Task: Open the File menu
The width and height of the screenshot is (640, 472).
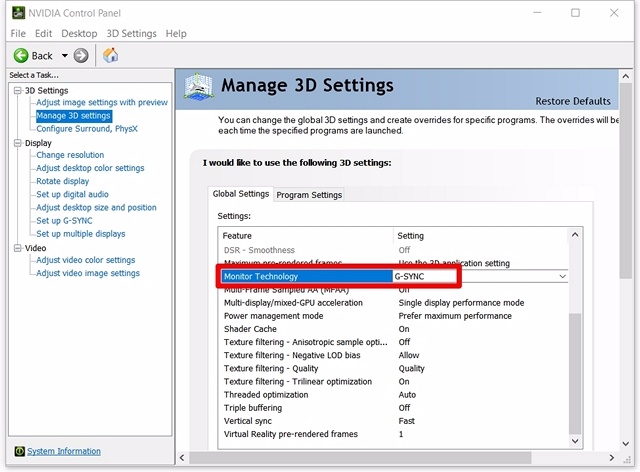Action: [18, 33]
